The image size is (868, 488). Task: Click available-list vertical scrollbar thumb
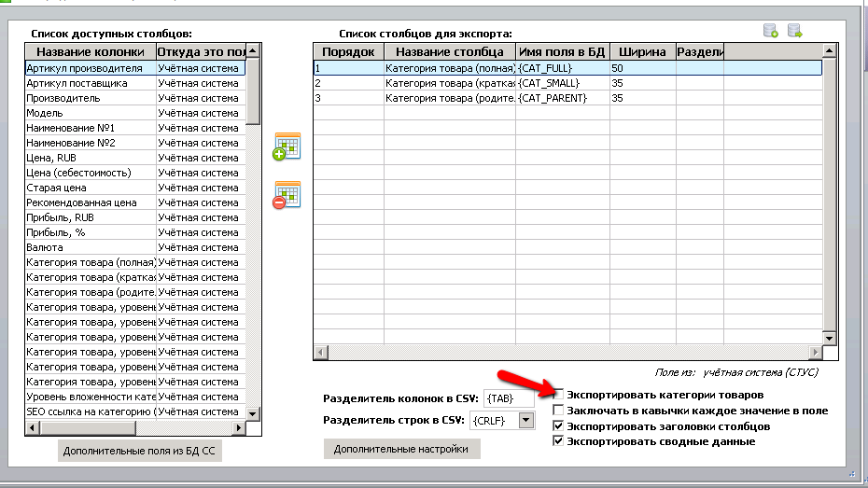(252, 91)
